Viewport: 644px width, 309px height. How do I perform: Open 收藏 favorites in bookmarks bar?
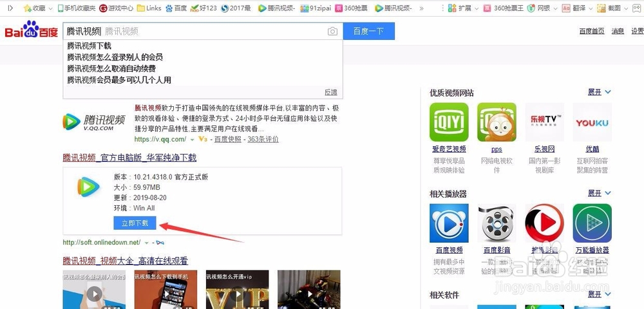point(35,8)
